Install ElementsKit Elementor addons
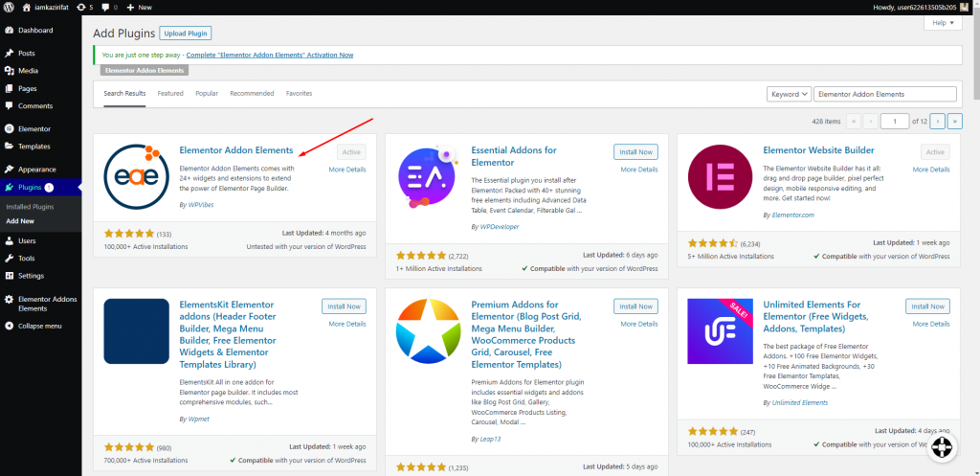 click(344, 306)
